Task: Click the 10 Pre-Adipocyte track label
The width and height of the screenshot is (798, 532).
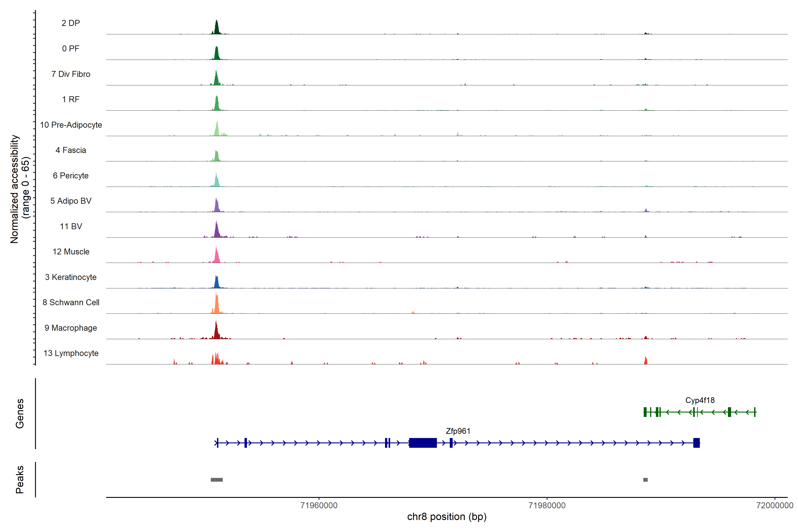Action: [x=71, y=125]
